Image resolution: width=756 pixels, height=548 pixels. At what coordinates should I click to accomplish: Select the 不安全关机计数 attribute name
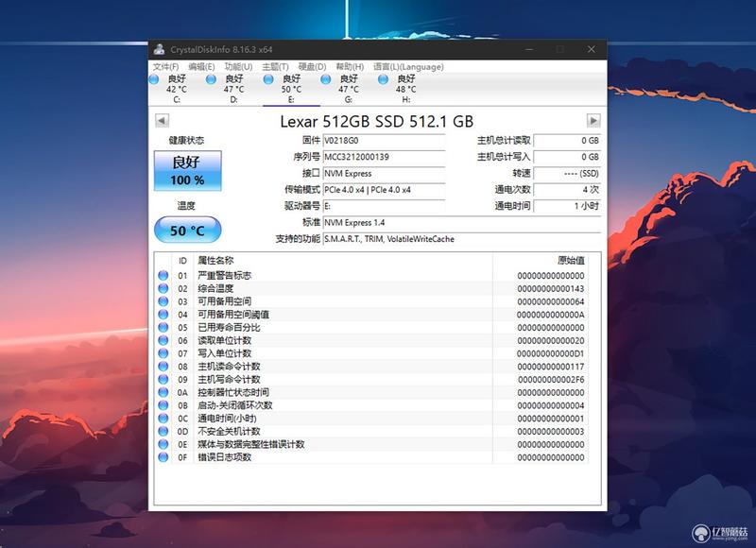(x=229, y=432)
